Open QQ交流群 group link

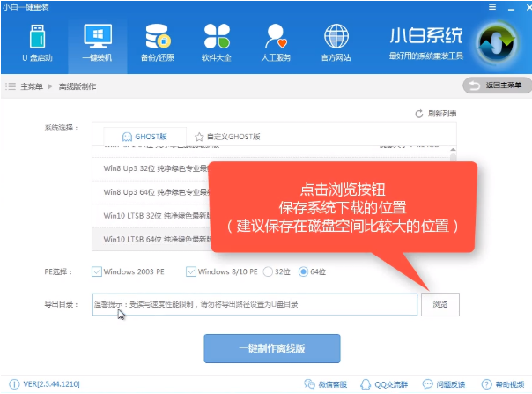[x=384, y=384]
